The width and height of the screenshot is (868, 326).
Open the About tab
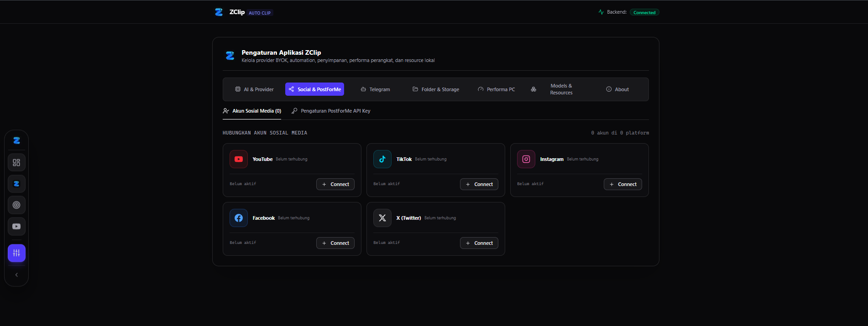(x=617, y=89)
